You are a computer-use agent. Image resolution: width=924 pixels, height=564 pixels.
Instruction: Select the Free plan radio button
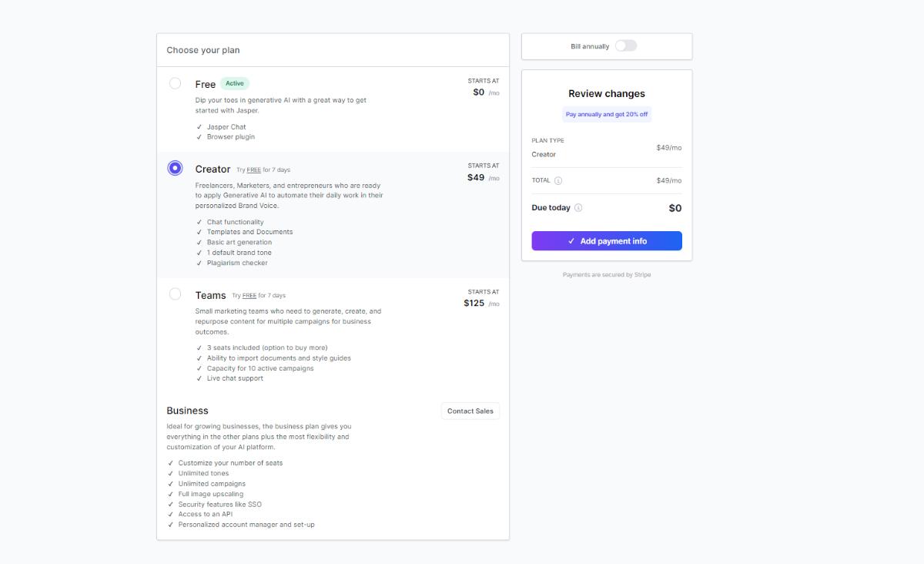pos(175,83)
